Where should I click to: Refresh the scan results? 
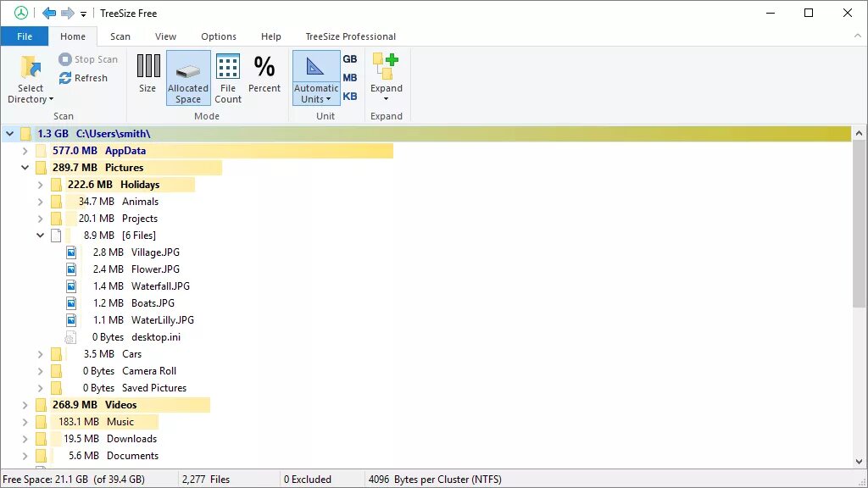click(83, 78)
